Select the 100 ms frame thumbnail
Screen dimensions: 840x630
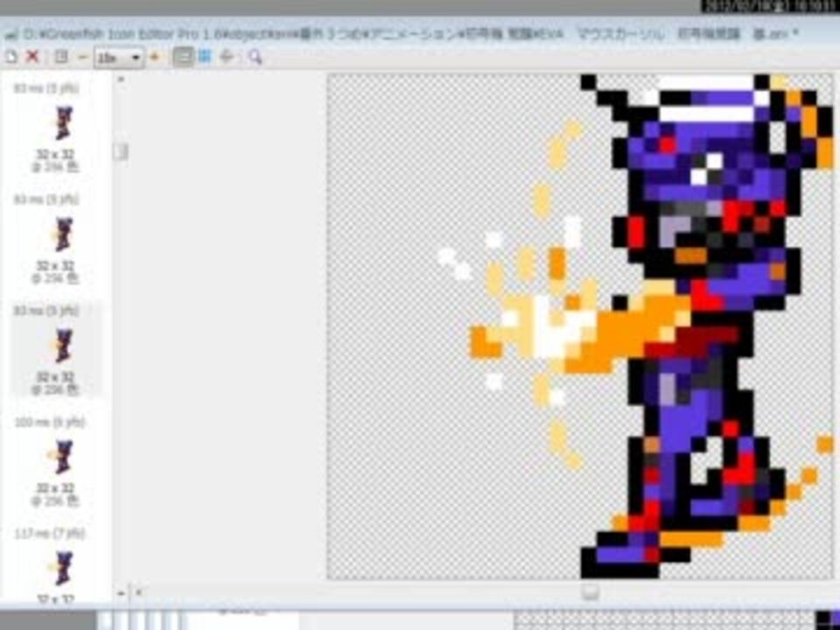(61, 457)
